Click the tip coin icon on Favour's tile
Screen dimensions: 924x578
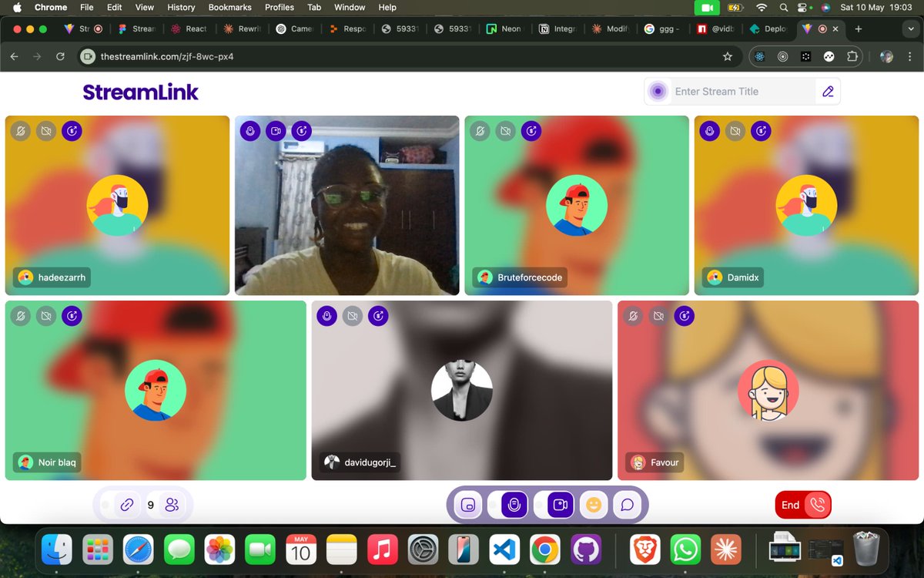[x=684, y=316]
